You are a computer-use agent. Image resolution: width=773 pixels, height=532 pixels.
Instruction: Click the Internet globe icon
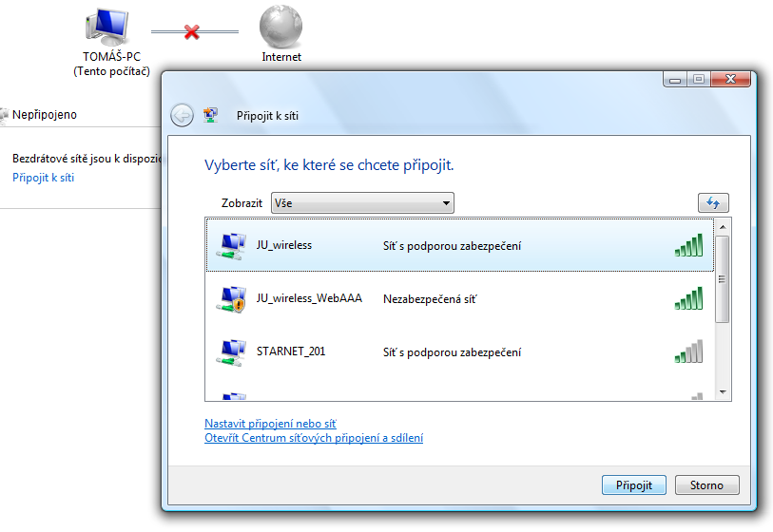coord(280,26)
